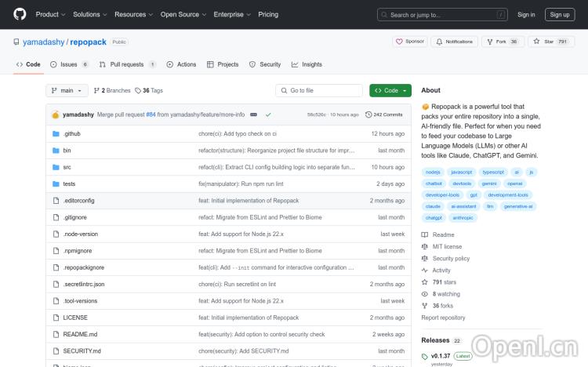Click the Sponsor heart button

[x=409, y=42]
